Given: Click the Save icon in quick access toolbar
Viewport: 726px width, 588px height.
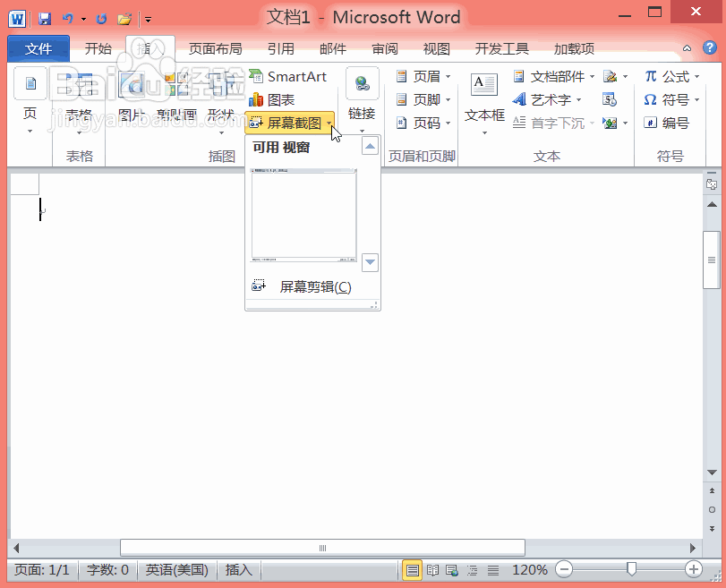Looking at the screenshot, I should click(45, 19).
